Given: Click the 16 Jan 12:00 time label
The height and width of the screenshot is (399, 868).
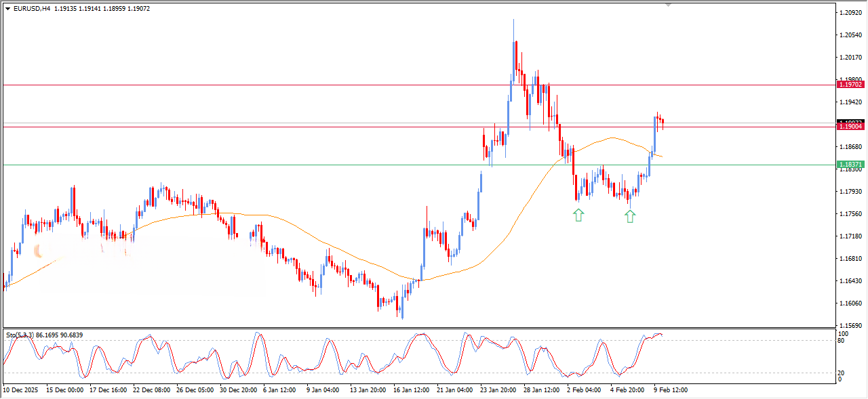Looking at the screenshot, I should (411, 390).
